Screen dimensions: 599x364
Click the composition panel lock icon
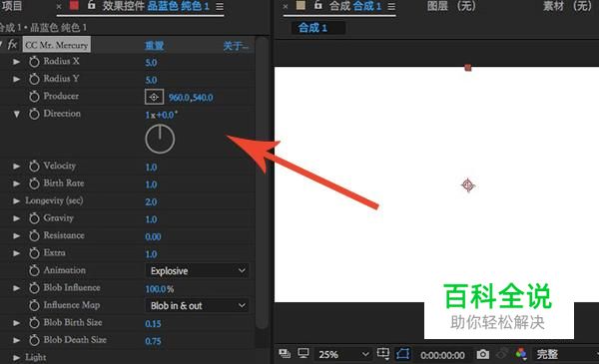point(317,5)
